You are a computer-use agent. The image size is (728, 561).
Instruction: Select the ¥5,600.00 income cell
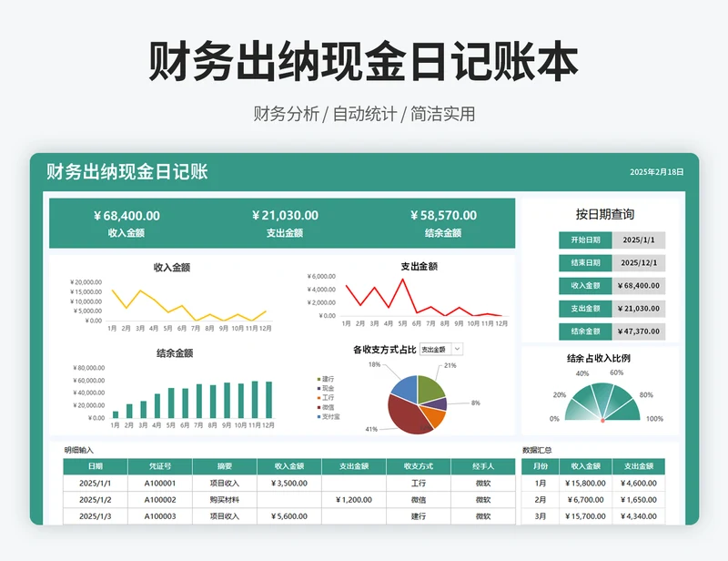(x=289, y=516)
